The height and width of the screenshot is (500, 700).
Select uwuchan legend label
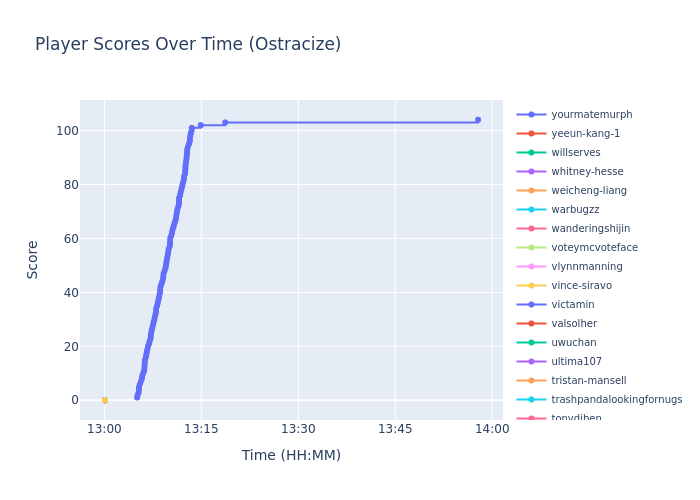575,343
